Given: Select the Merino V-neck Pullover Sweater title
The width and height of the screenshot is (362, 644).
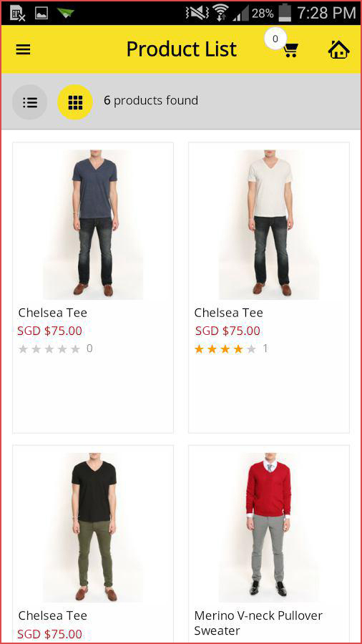Looking at the screenshot, I should pyautogui.click(x=258, y=623).
